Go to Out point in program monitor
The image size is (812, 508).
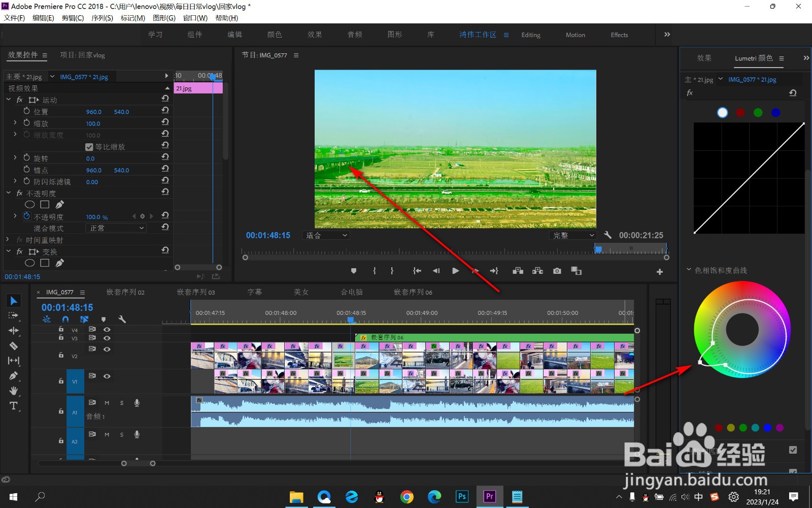pyautogui.click(x=494, y=271)
